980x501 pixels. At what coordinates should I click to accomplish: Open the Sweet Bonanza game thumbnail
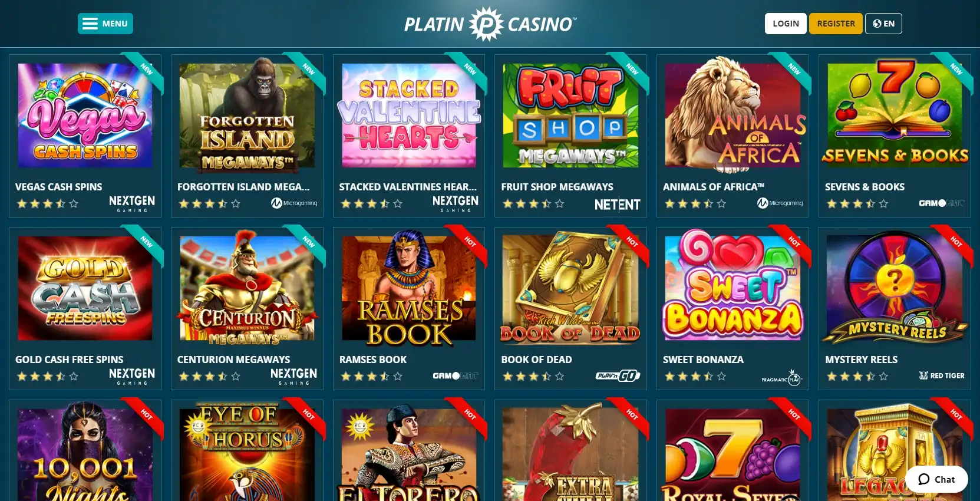click(732, 288)
